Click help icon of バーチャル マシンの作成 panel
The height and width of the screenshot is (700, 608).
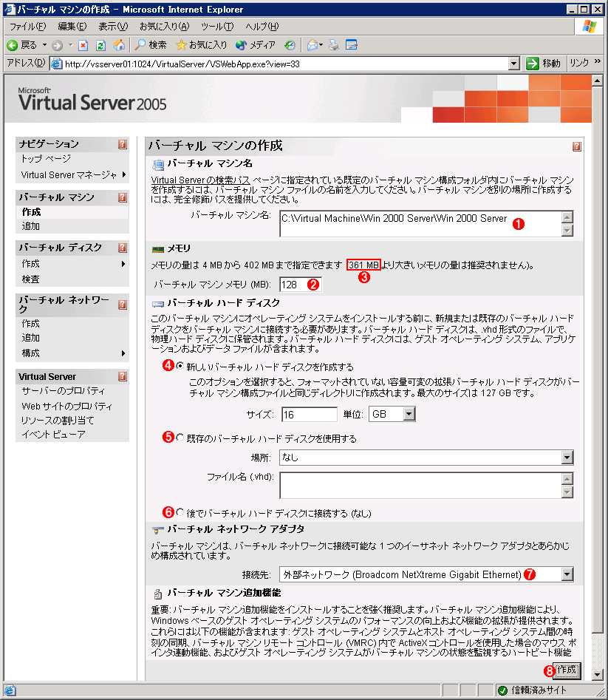[576, 146]
